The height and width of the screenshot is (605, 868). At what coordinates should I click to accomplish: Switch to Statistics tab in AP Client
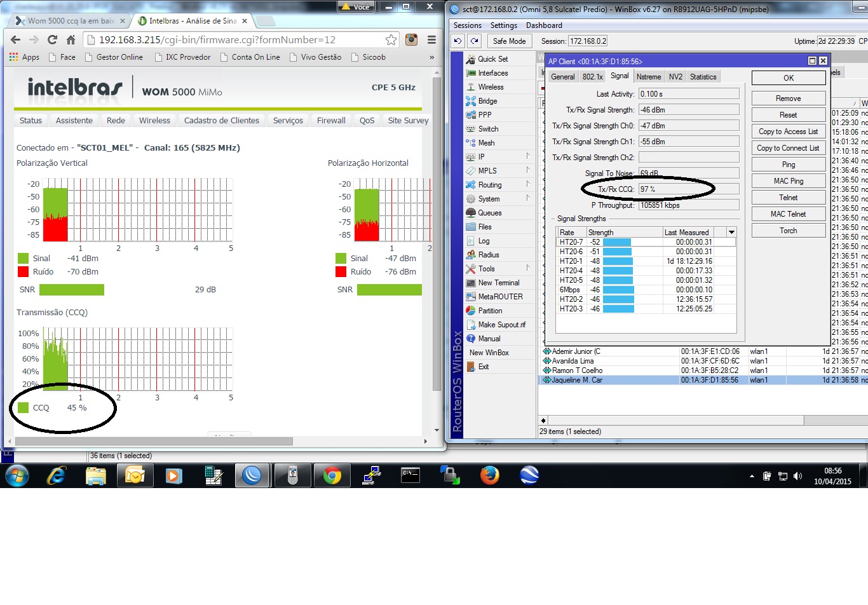(x=703, y=77)
